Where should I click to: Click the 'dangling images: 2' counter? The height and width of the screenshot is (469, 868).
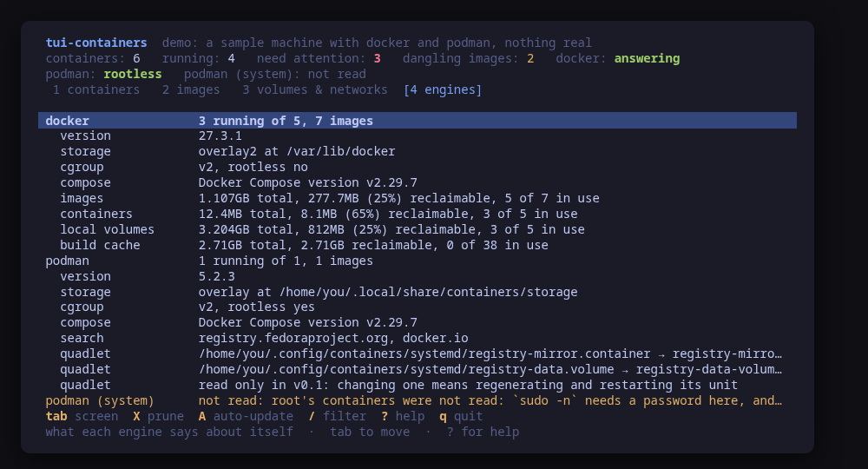point(469,59)
